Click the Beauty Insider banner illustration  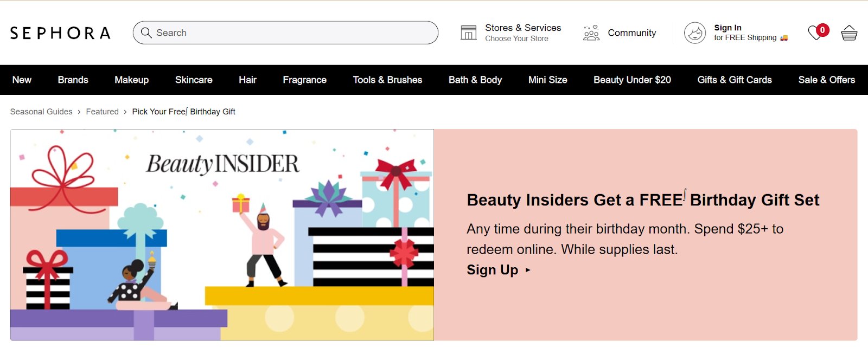click(222, 235)
